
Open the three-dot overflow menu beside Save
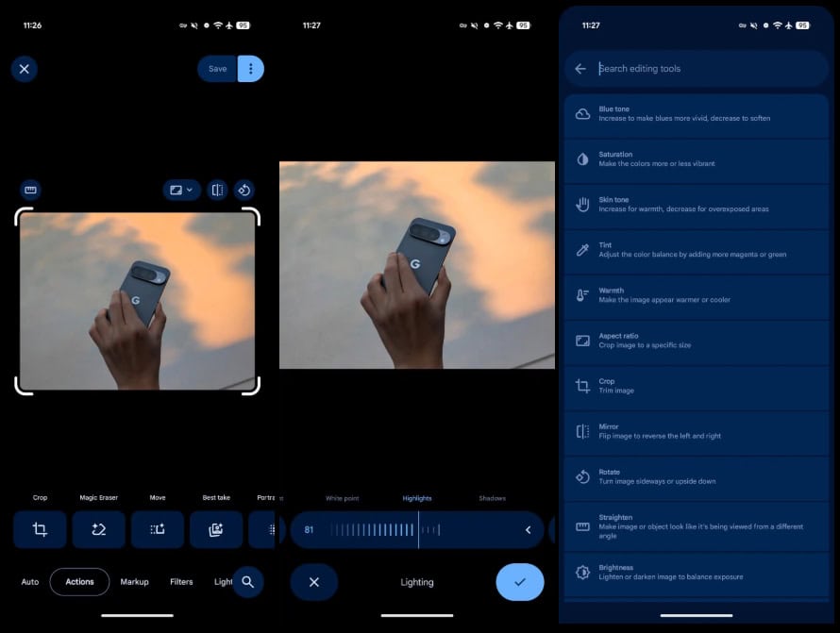tap(250, 69)
